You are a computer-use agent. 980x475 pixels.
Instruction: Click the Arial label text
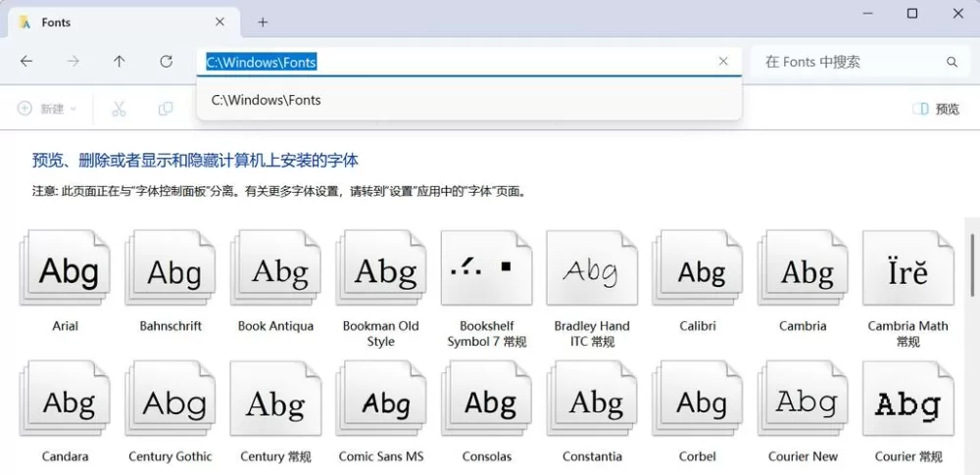pyautogui.click(x=65, y=325)
